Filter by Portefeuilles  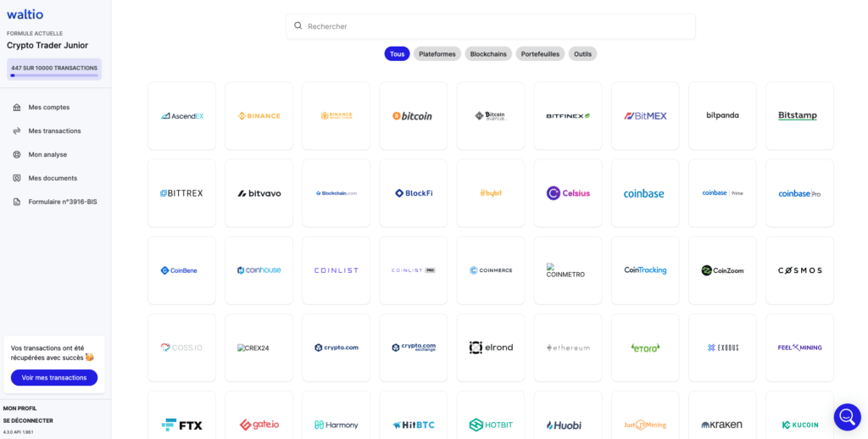pyautogui.click(x=540, y=53)
